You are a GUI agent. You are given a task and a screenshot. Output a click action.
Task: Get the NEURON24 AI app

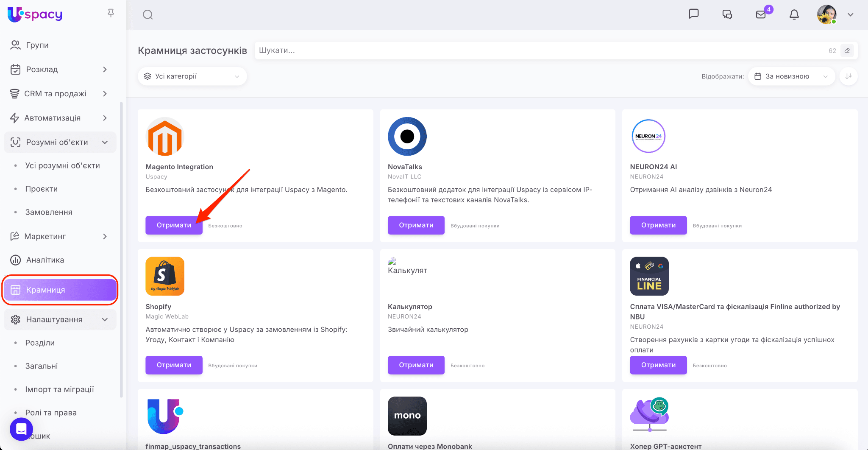tap(658, 225)
